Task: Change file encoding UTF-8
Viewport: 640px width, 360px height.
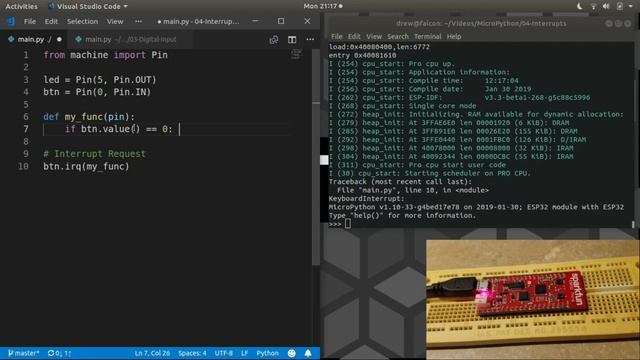Action: [223, 353]
